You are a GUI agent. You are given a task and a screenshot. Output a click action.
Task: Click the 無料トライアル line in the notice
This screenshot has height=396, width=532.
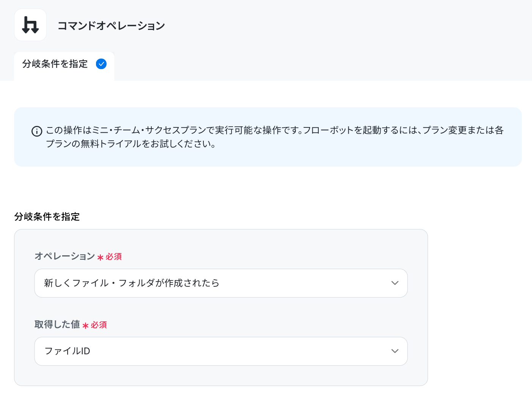pyautogui.click(x=131, y=144)
